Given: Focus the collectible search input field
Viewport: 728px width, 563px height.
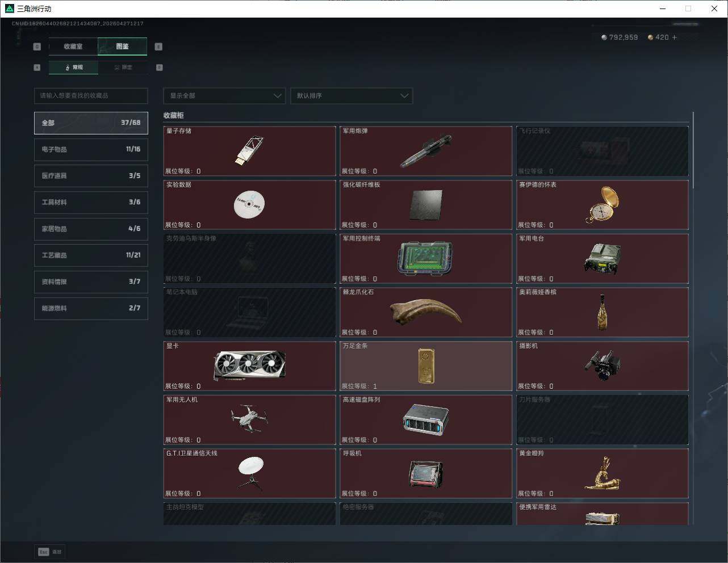Looking at the screenshot, I should 91,96.
